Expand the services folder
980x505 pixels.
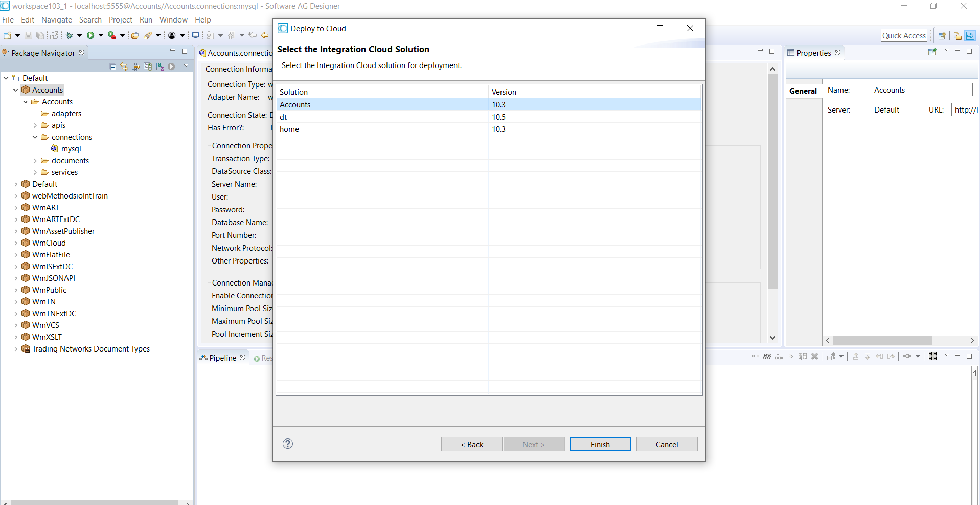[35, 172]
